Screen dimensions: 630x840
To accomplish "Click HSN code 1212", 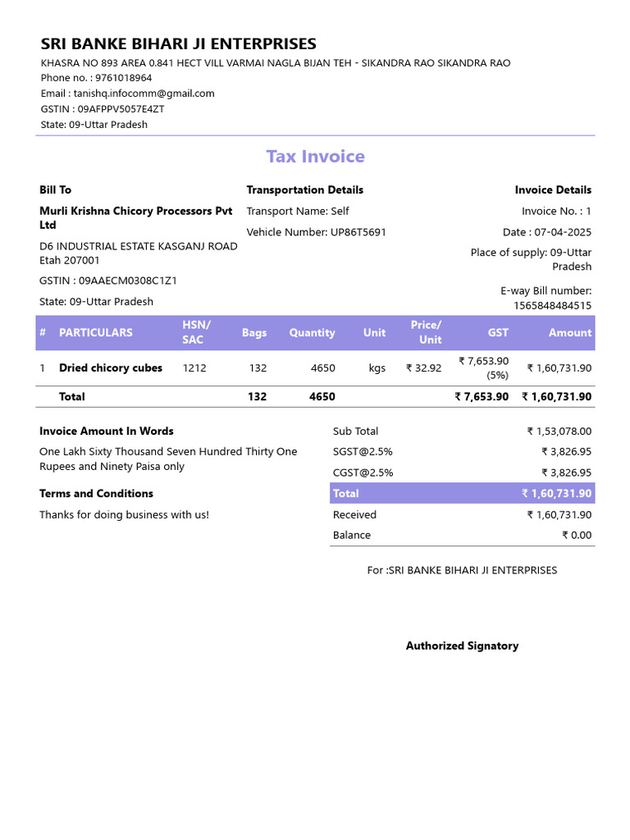I will (x=194, y=368).
